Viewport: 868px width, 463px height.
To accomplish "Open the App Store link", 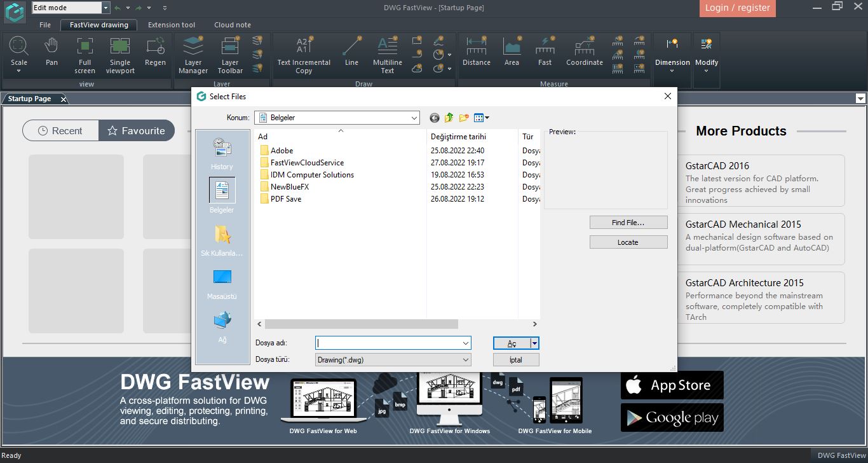I will (x=672, y=385).
